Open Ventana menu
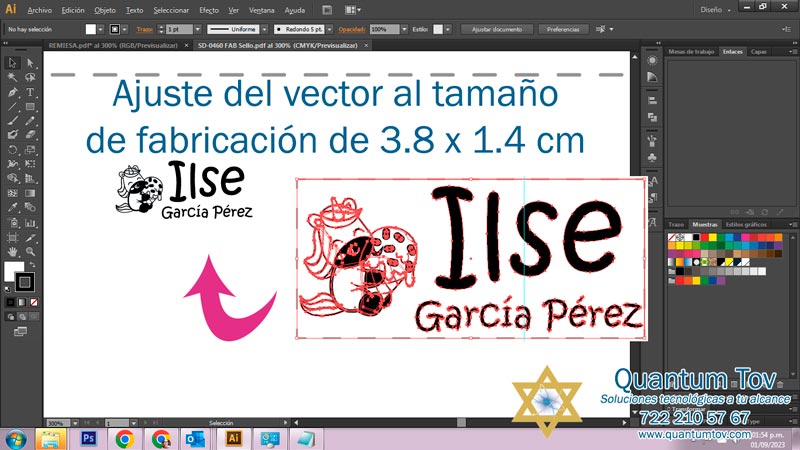 coord(261,10)
